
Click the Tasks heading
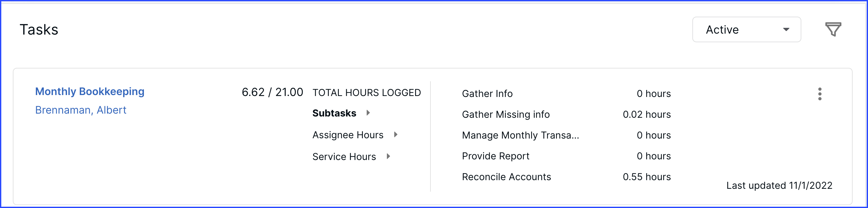[x=39, y=30]
